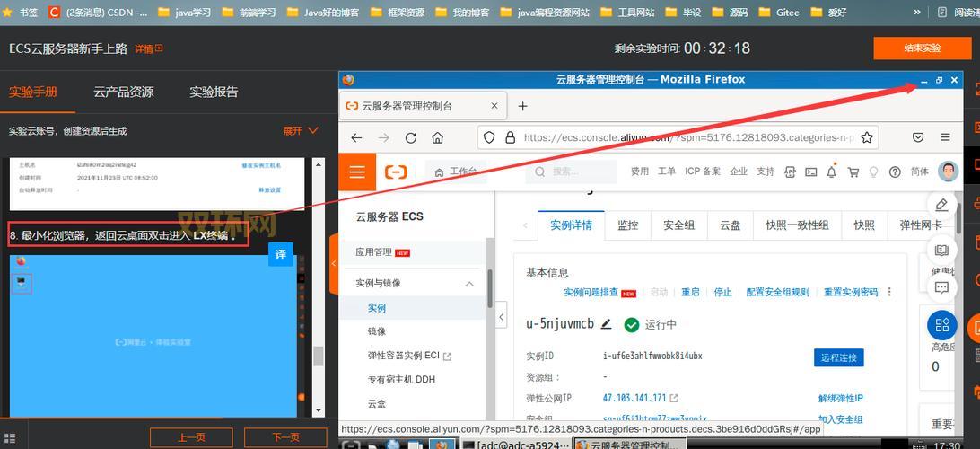Viewport: 980px width, 449px height.
Task: Click the 重启 link
Action: tap(690, 292)
